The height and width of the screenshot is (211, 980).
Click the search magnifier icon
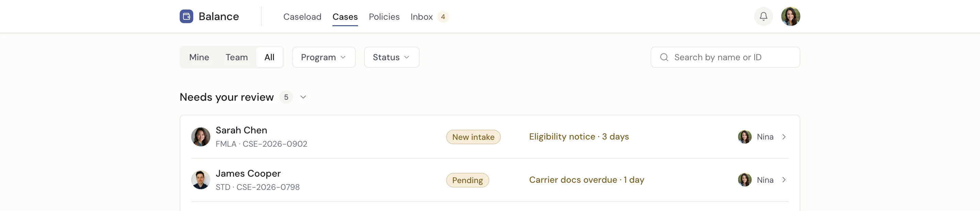(x=664, y=58)
